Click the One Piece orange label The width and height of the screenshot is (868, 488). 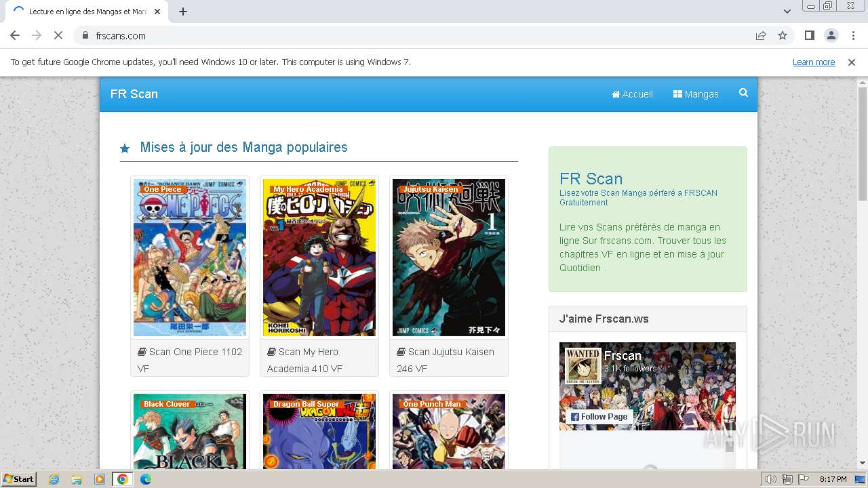tap(163, 190)
